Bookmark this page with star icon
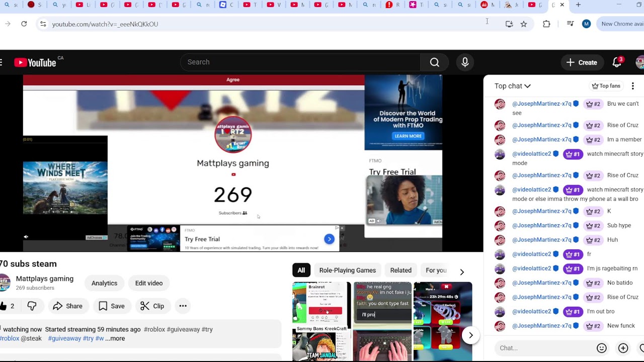The image size is (644, 362). 524,24
